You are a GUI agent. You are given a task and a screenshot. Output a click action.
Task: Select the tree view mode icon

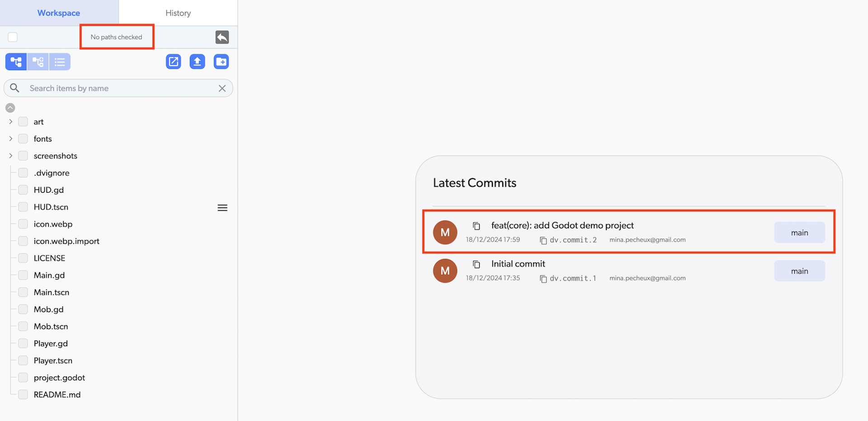point(16,62)
